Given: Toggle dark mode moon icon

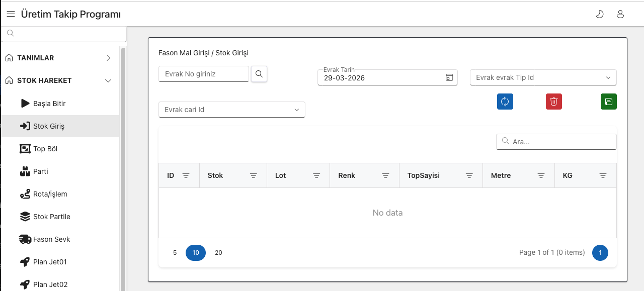Looking at the screenshot, I should [x=600, y=14].
